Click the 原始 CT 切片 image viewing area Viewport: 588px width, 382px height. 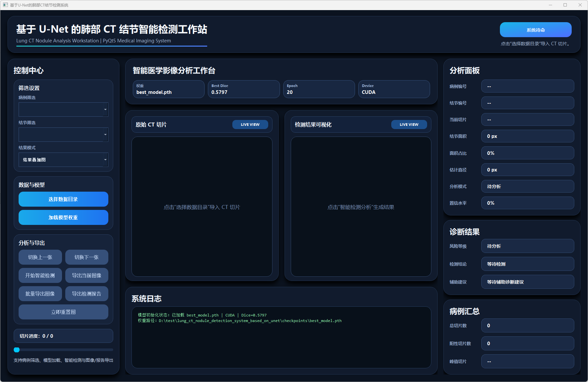point(202,207)
